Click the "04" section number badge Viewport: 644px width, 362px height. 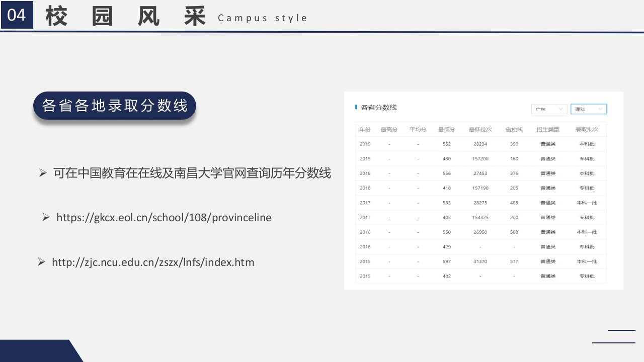pyautogui.click(x=17, y=15)
